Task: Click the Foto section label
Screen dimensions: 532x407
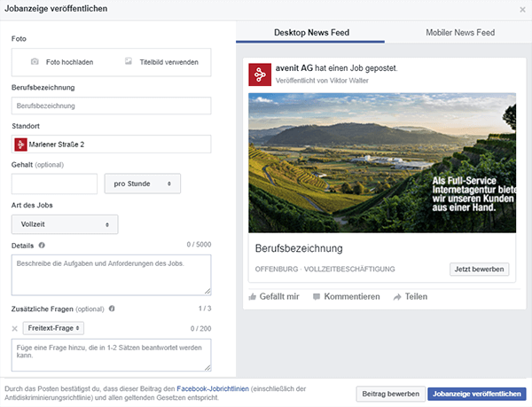Action: [19, 39]
